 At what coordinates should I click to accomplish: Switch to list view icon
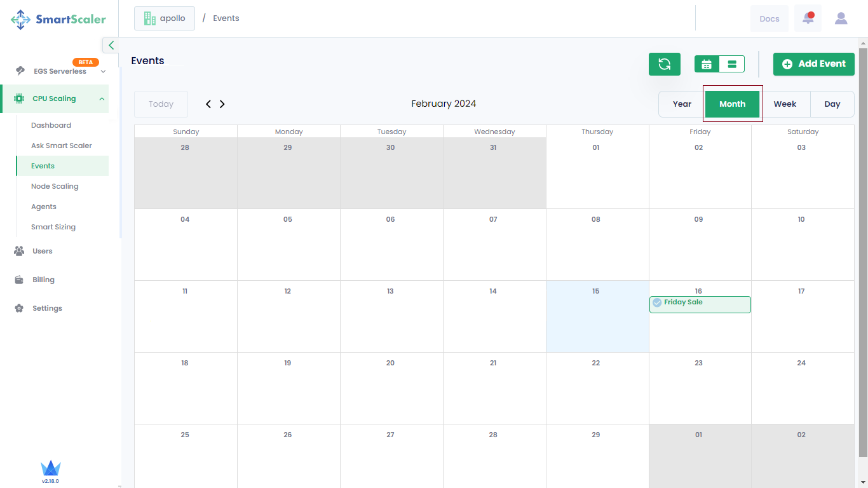[732, 64]
